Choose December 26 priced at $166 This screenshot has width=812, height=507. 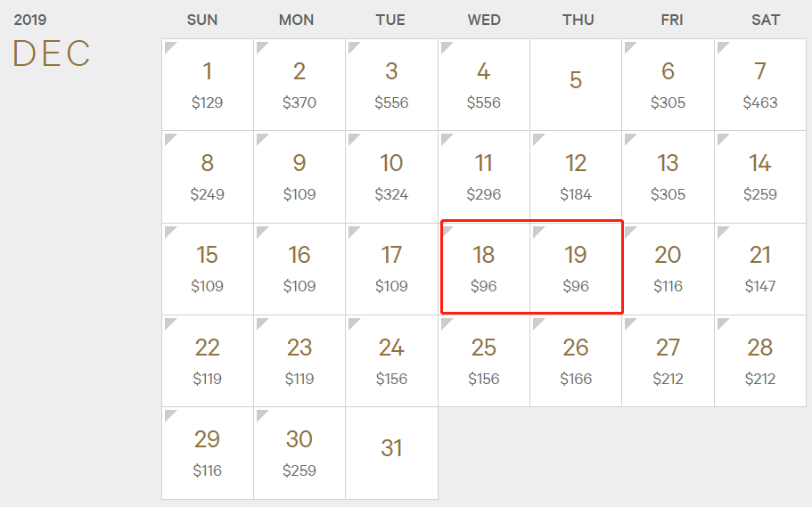(x=575, y=361)
